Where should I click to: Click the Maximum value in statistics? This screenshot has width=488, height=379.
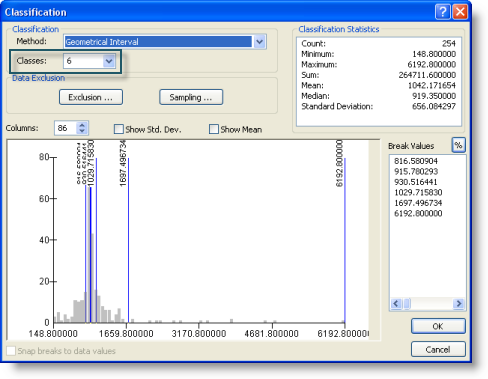[x=432, y=64]
